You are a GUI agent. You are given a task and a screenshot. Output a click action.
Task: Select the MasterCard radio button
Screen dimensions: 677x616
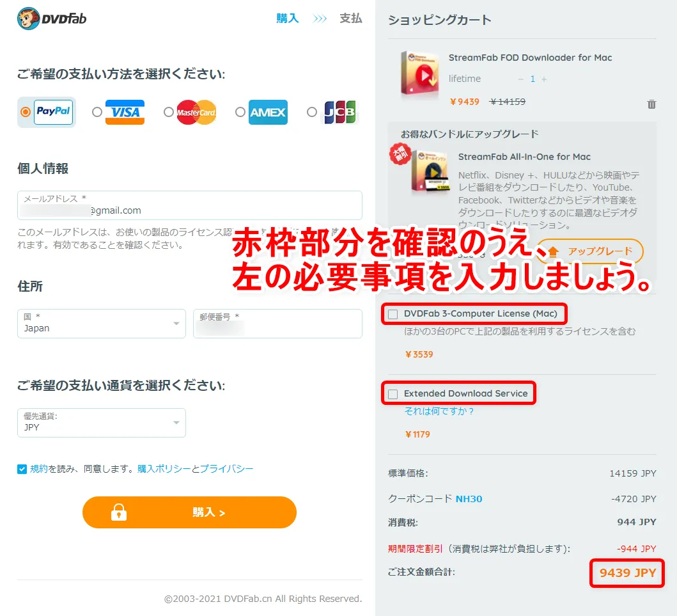click(x=169, y=113)
